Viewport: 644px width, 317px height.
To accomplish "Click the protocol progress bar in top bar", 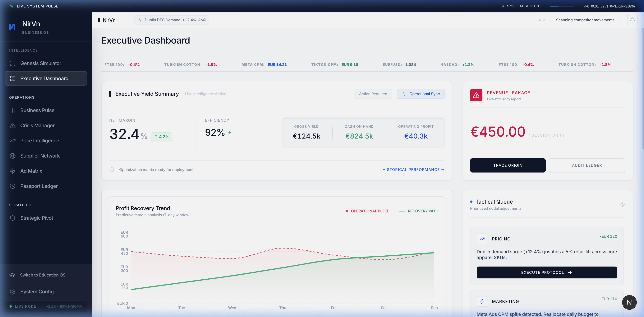I will 562,6.
